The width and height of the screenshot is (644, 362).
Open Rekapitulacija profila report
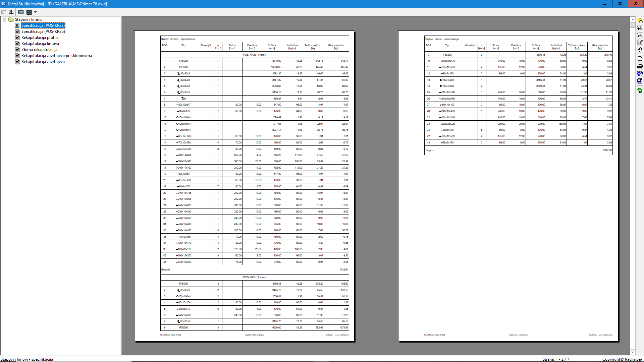(x=40, y=38)
